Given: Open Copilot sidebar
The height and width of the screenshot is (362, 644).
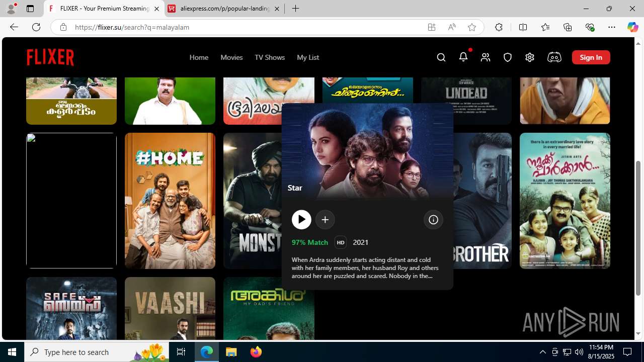Looking at the screenshot, I should pos(632,27).
